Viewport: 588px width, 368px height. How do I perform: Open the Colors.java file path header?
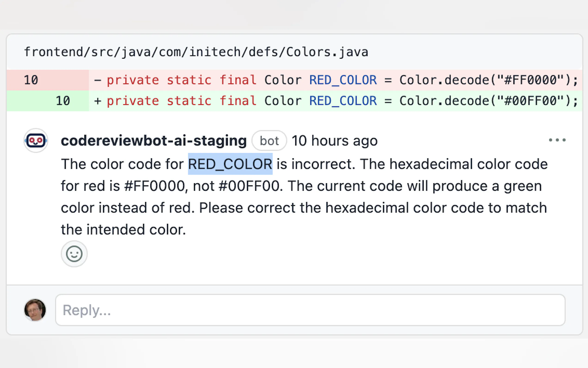[x=196, y=52]
